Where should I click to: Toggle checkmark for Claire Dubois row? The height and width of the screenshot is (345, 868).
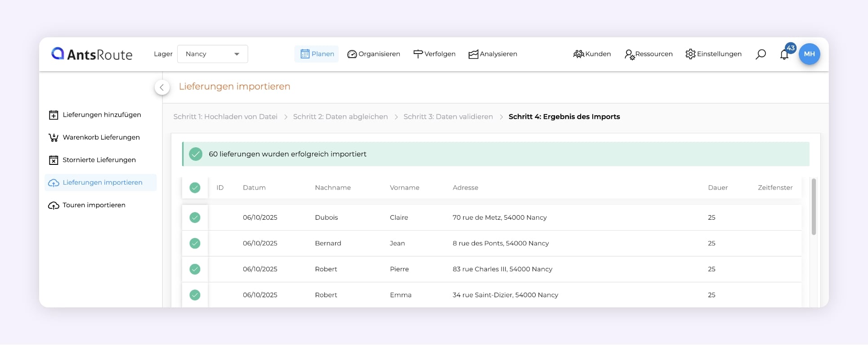click(x=195, y=218)
